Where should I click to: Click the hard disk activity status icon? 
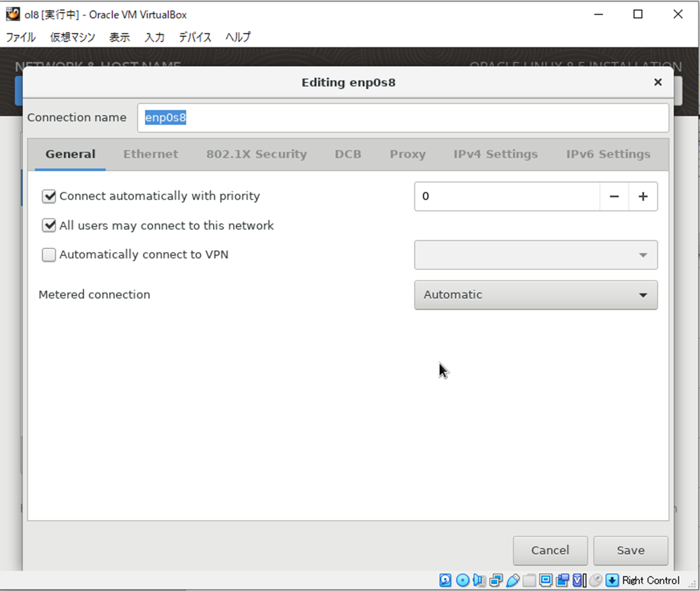click(x=445, y=580)
